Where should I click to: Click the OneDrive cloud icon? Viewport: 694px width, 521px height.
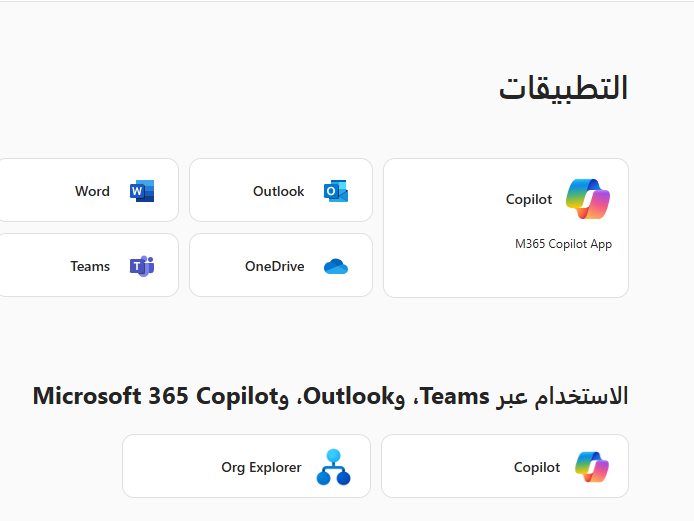pyautogui.click(x=335, y=266)
